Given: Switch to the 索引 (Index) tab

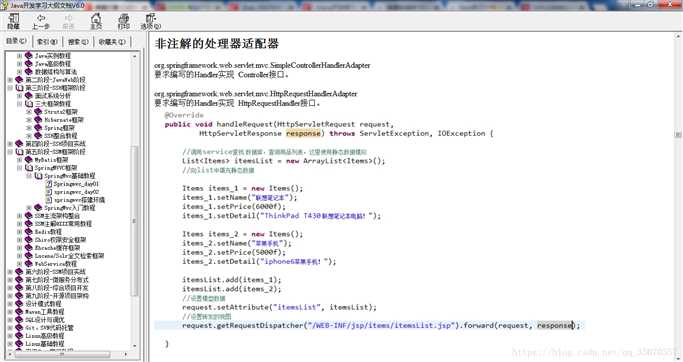Looking at the screenshot, I should coord(47,41).
